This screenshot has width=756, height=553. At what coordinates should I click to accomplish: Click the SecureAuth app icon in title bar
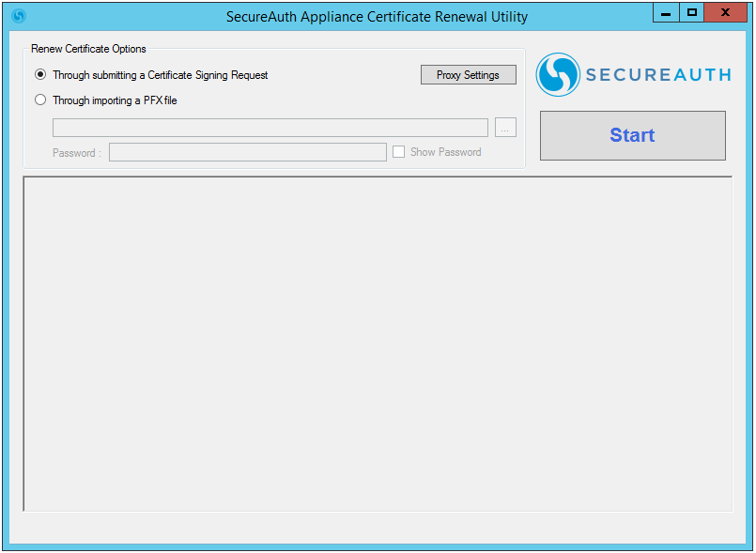18,16
